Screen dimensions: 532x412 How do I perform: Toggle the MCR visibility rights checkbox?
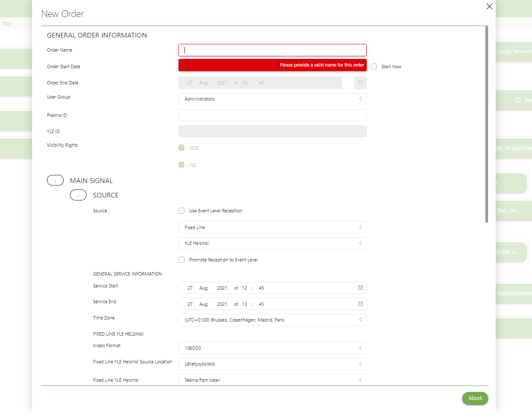(181, 148)
